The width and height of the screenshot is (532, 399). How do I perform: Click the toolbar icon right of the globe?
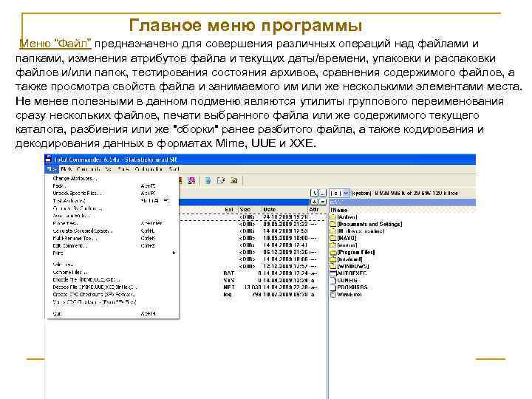221,180
